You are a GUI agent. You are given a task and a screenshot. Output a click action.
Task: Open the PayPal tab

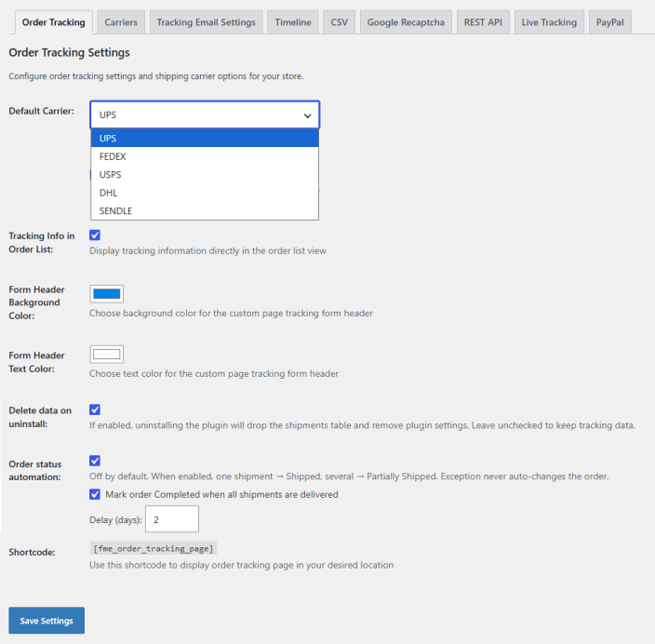click(610, 22)
